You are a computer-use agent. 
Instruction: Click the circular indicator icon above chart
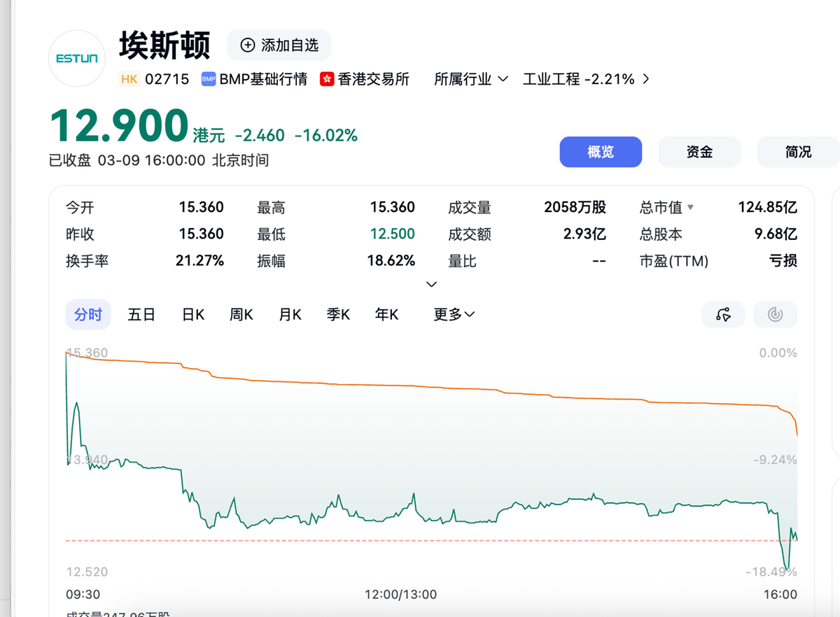pos(775,315)
